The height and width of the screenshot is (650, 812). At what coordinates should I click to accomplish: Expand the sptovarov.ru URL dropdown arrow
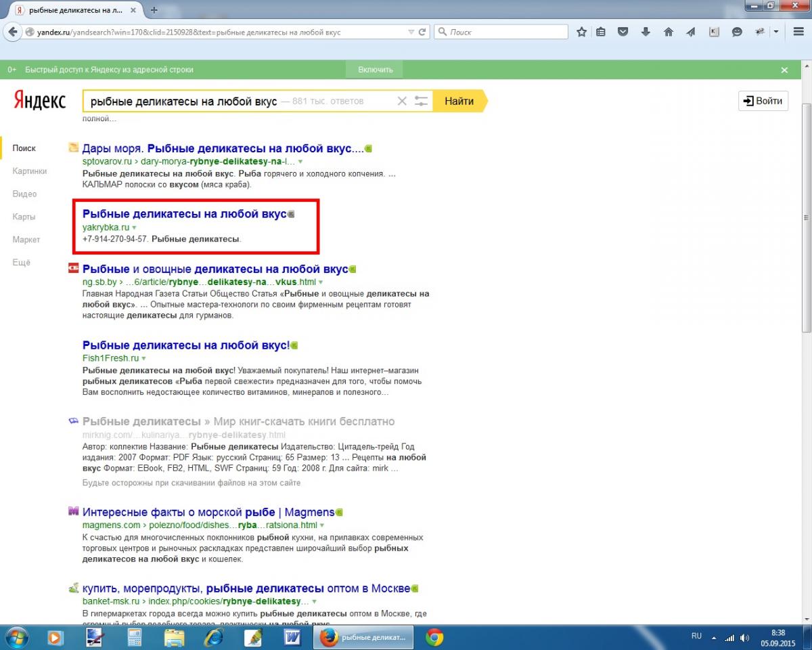(x=300, y=162)
